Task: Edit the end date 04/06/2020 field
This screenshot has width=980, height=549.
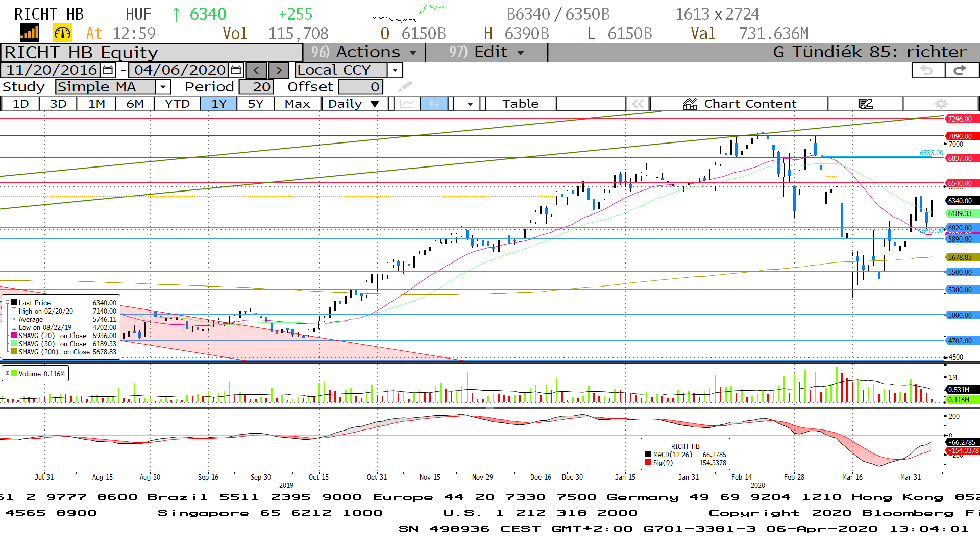Action: pos(179,70)
